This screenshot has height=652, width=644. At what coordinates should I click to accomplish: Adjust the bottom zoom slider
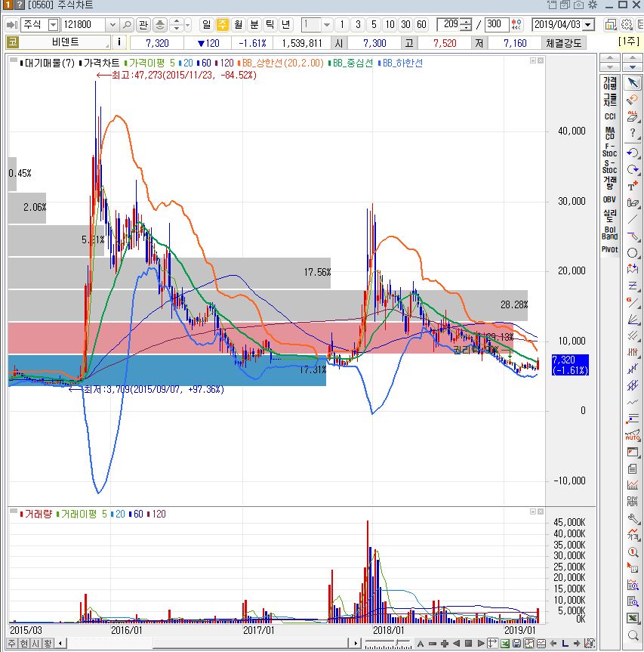[387, 644]
